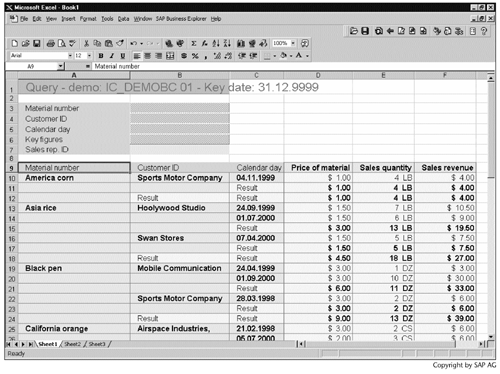Launch the Chart Wizard icon
Viewport: 500px width, 374px height.
coord(241,43)
